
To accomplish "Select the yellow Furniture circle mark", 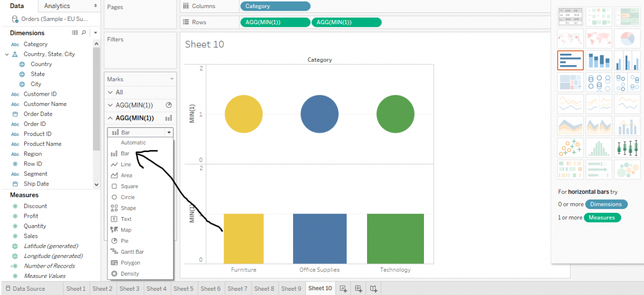I will click(244, 115).
